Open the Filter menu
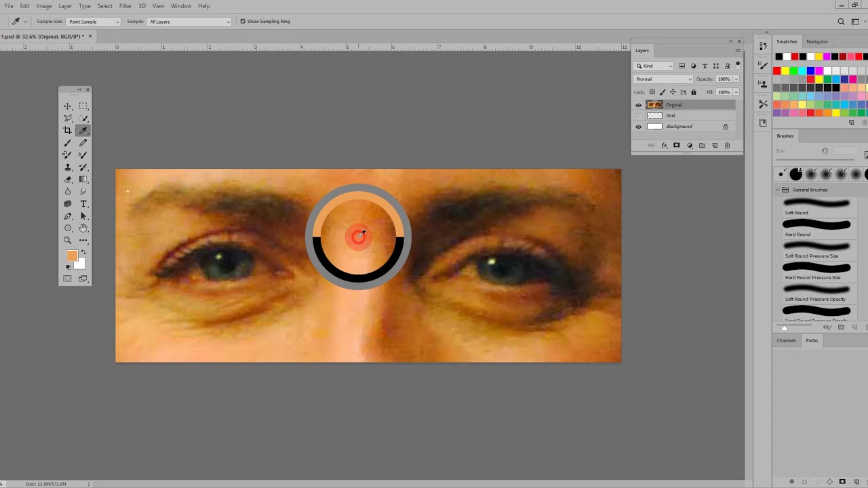This screenshot has width=868, height=488. click(x=125, y=6)
